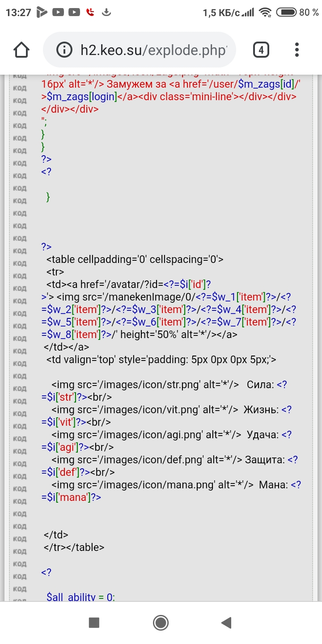Tap the h2.keo.su/explode.php address field

point(152,50)
